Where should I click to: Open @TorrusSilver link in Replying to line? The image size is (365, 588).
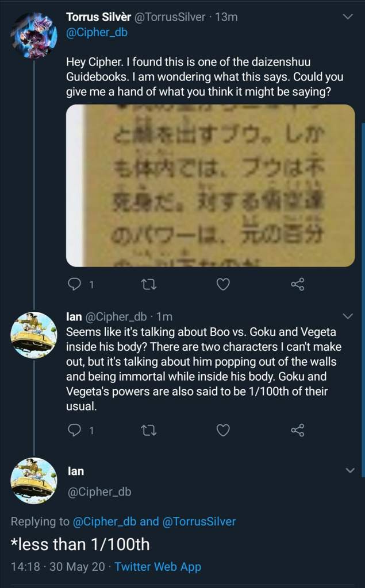coord(199,521)
